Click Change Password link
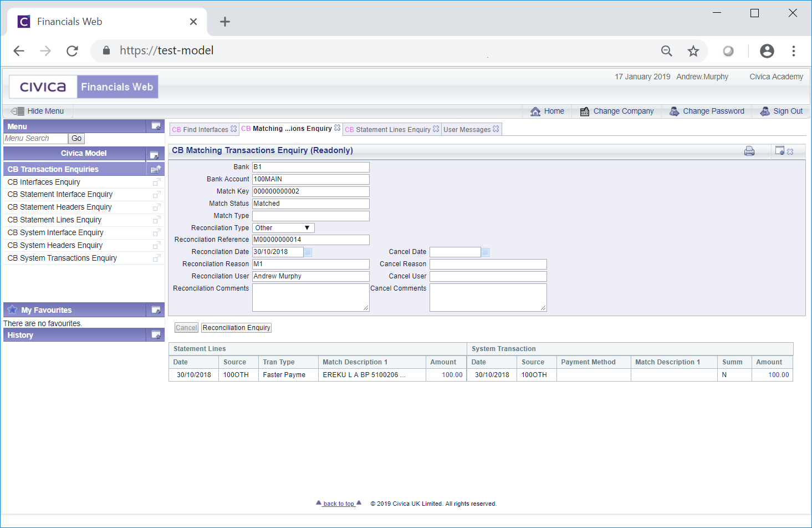812x528 pixels. [x=707, y=111]
